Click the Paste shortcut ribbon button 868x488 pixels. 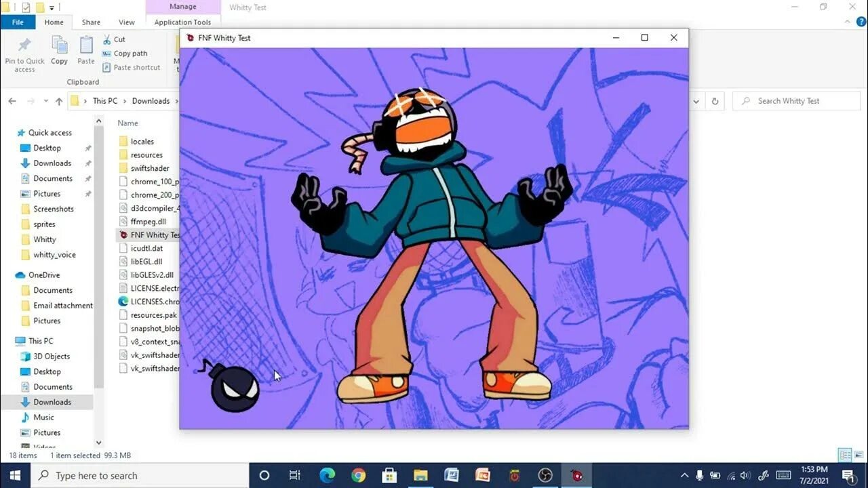(132, 67)
